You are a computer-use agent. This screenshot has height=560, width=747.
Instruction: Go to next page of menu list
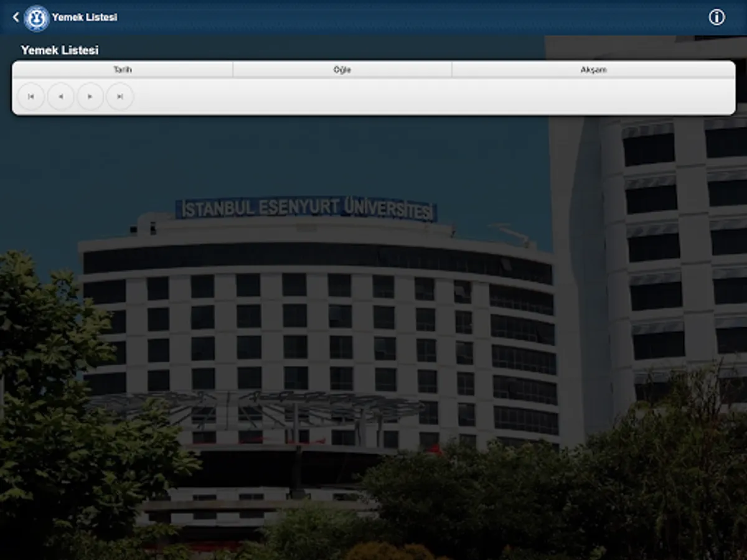pos(90,96)
